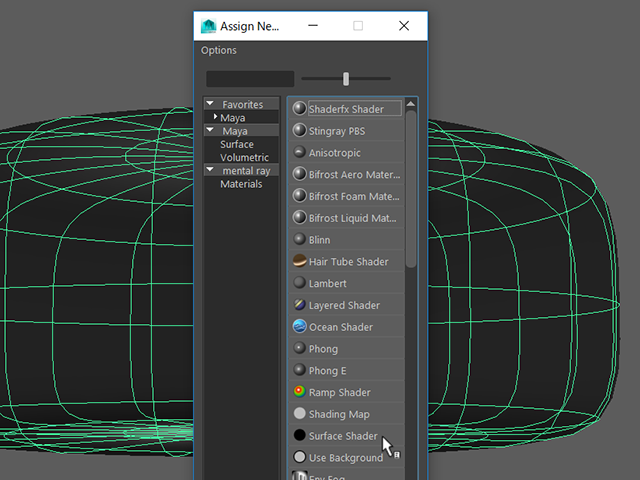
Task: Click the Blinn material icon
Action: coord(300,239)
